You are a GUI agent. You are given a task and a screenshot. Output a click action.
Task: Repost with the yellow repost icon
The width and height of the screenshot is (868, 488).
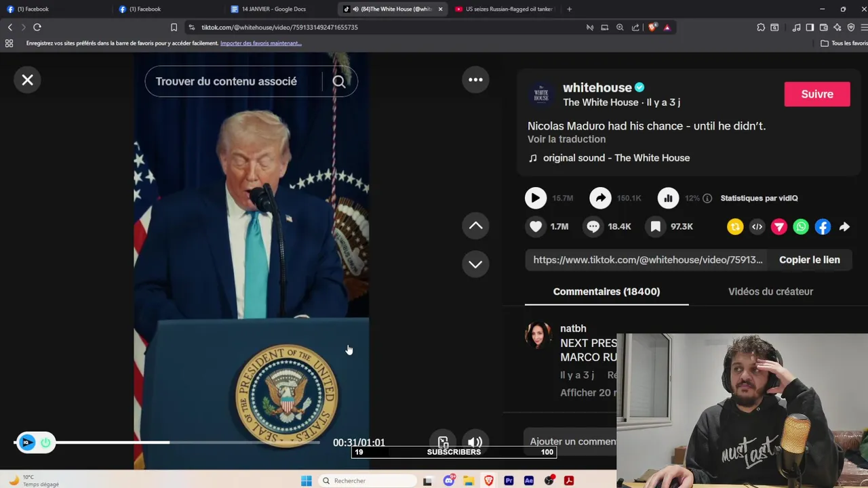pyautogui.click(x=735, y=227)
